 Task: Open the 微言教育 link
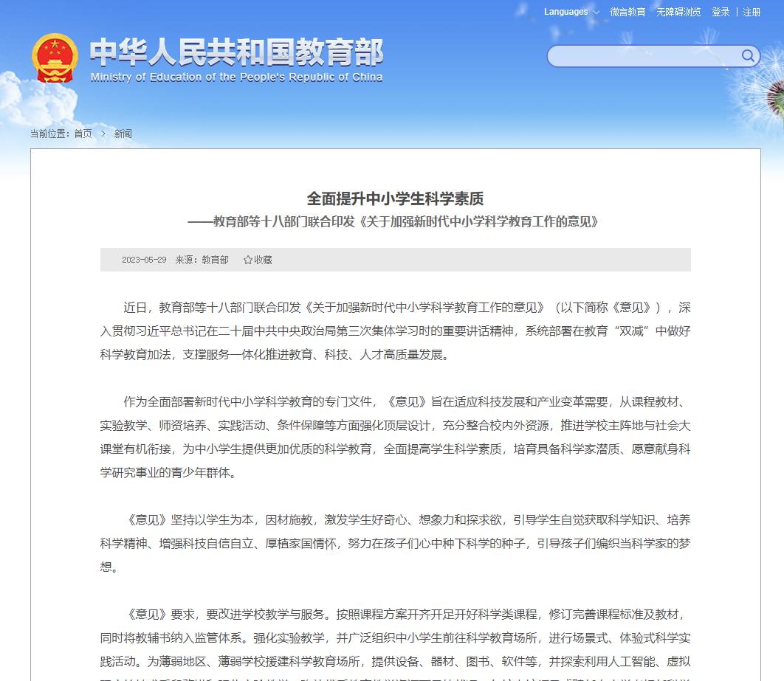pos(627,12)
